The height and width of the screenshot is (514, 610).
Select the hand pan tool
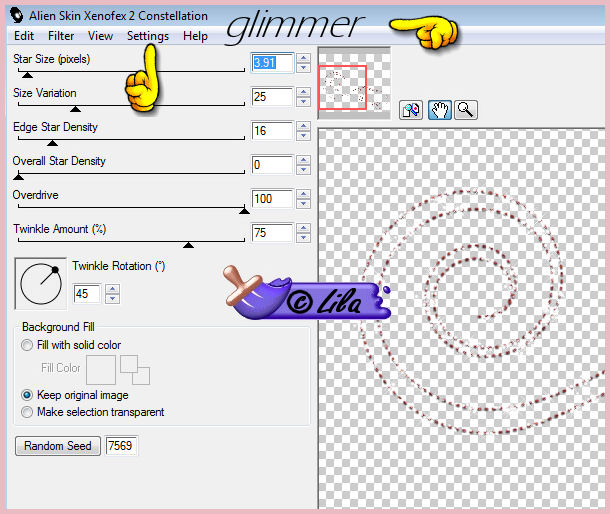pos(440,110)
